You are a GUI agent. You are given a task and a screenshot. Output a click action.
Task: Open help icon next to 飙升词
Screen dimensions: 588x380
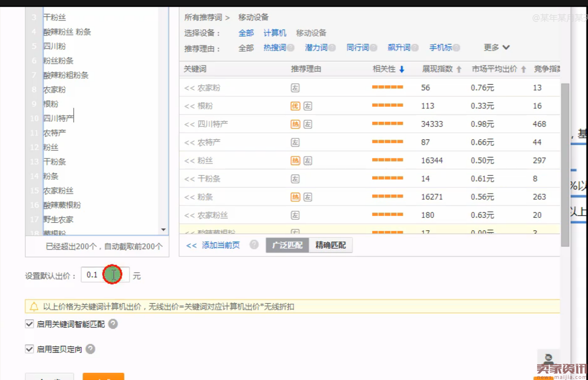click(x=415, y=48)
